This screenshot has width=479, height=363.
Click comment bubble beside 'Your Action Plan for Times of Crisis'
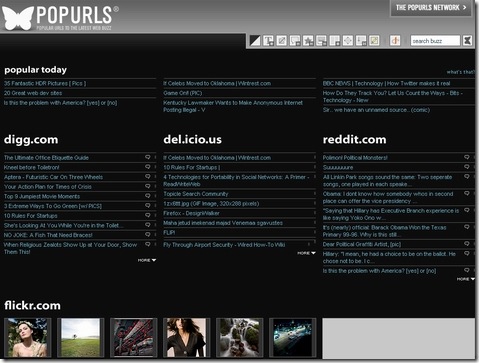(148, 186)
